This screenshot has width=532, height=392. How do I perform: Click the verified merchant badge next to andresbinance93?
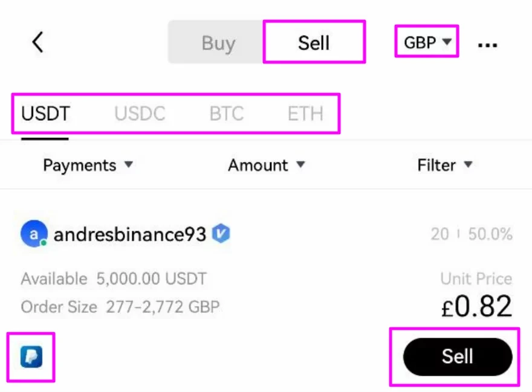pos(221,234)
